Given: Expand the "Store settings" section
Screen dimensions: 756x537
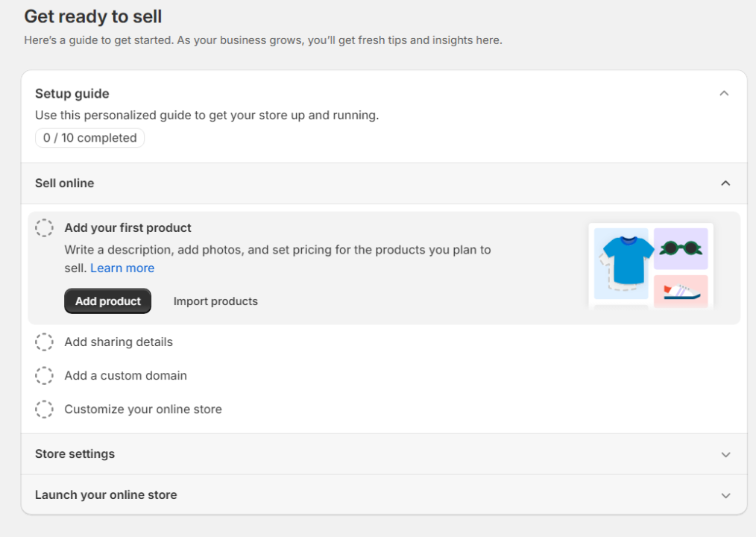Looking at the screenshot, I should (724, 453).
